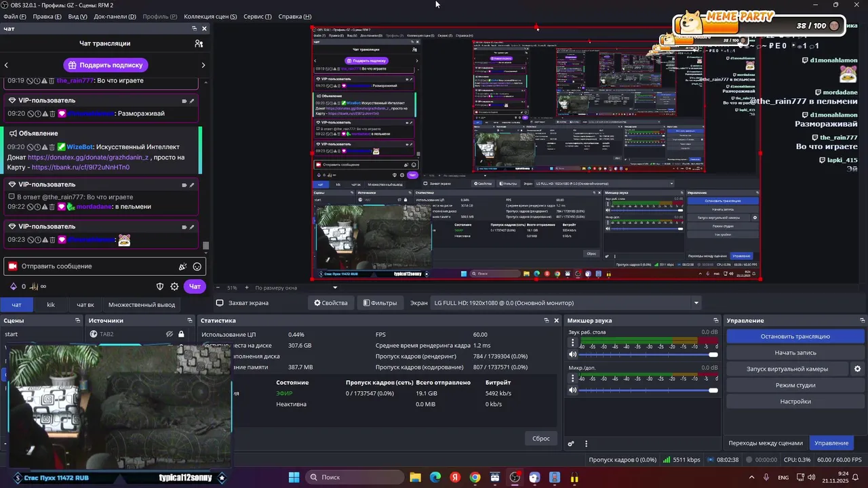Adjust Микр./доп. volume slider
Image resolution: width=868 pixels, height=488 pixels.
pos(647,390)
